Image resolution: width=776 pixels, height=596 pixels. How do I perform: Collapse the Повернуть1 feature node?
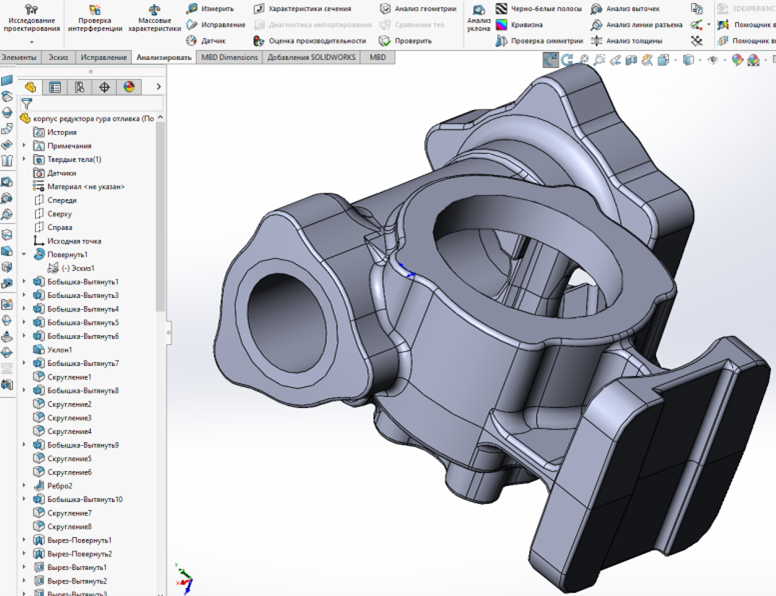tap(25, 255)
